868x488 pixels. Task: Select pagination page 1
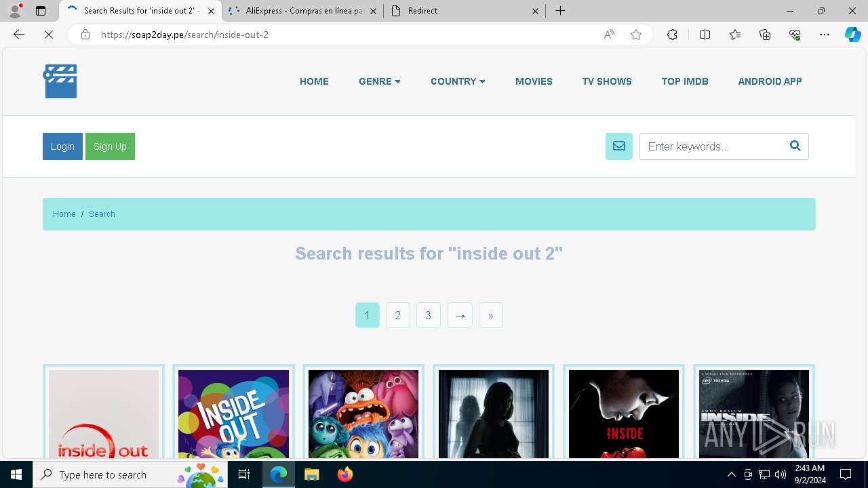368,315
